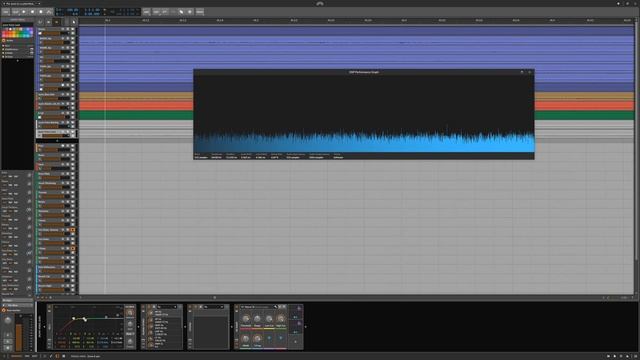Adjust the orange track volume fader
The image size is (640, 360).
point(56,99)
